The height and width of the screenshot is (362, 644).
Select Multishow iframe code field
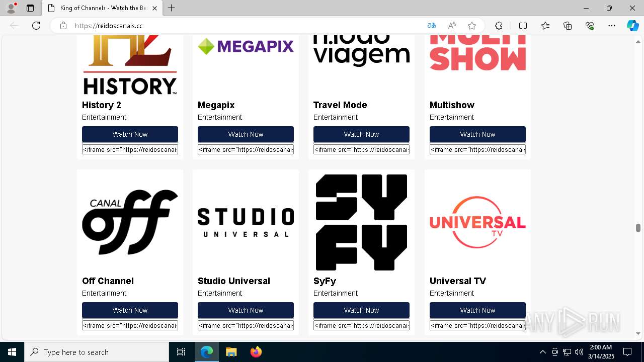click(477, 149)
